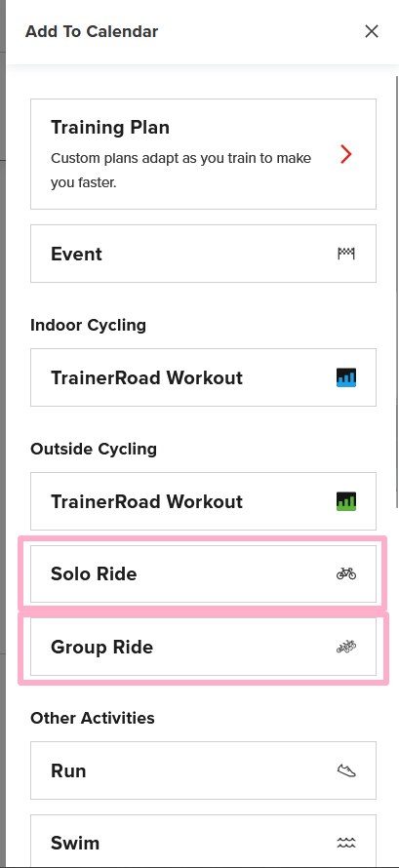Click the waves Swim icon
The height and width of the screenshot is (868, 399).
click(x=346, y=843)
